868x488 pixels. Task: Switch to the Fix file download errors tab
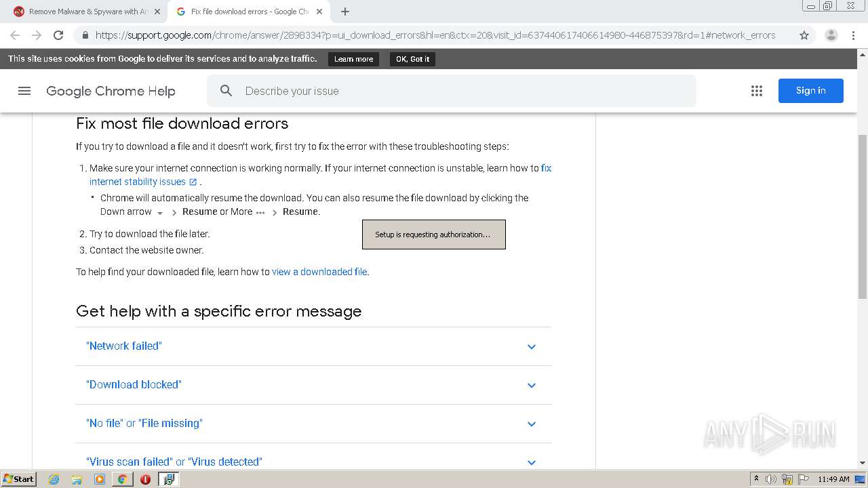click(249, 12)
